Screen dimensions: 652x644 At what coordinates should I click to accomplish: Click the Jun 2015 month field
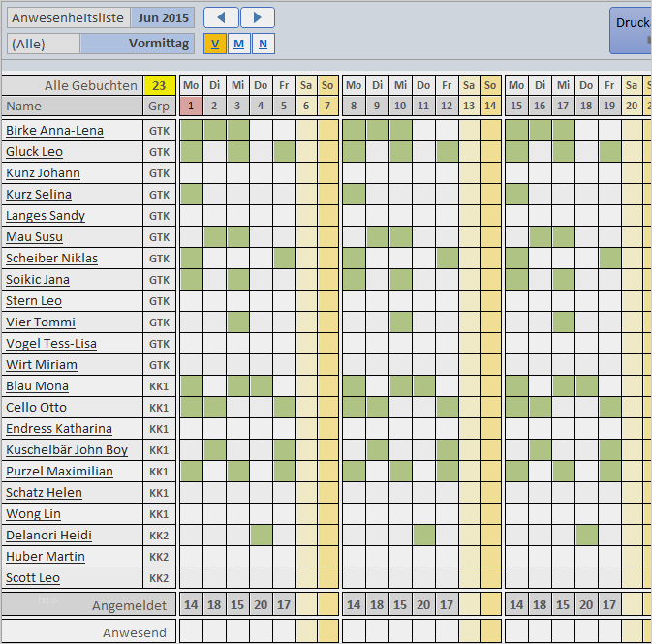coord(162,17)
